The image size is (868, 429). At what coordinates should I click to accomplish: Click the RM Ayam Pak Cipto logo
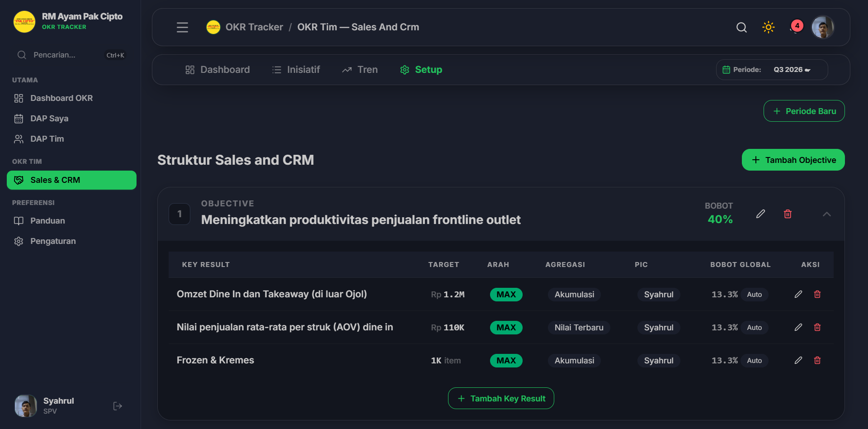[24, 22]
